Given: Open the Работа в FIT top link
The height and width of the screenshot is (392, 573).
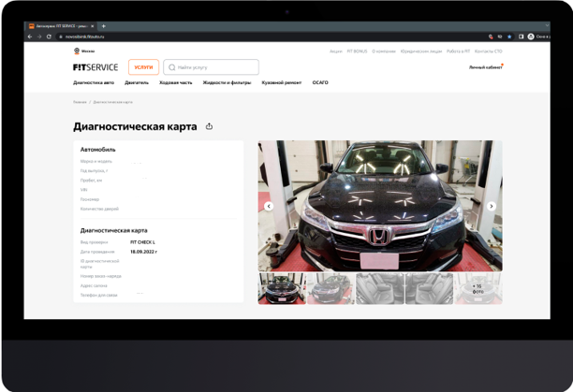Looking at the screenshot, I should (458, 51).
